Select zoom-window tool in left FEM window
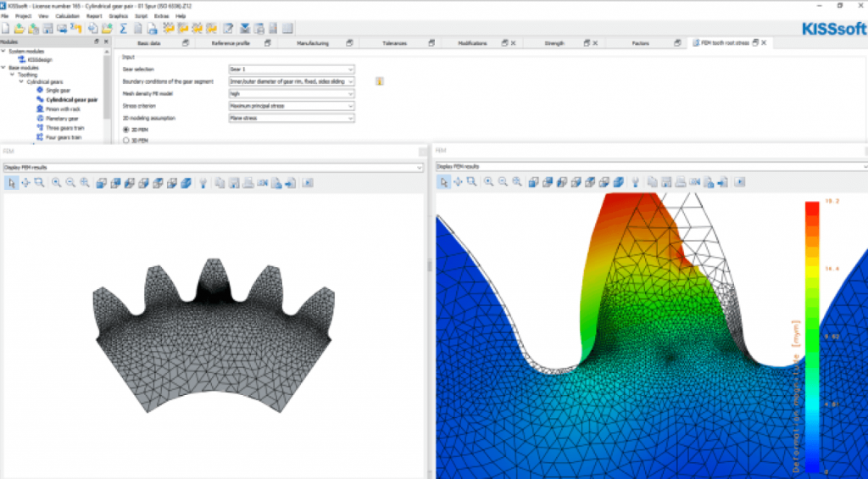868x479 pixels. click(39, 183)
